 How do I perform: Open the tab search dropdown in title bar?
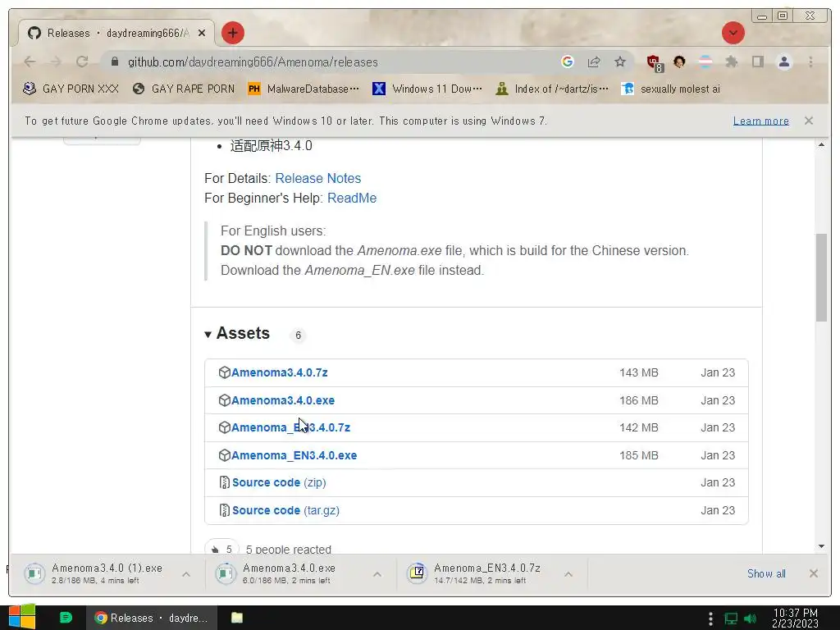733,33
